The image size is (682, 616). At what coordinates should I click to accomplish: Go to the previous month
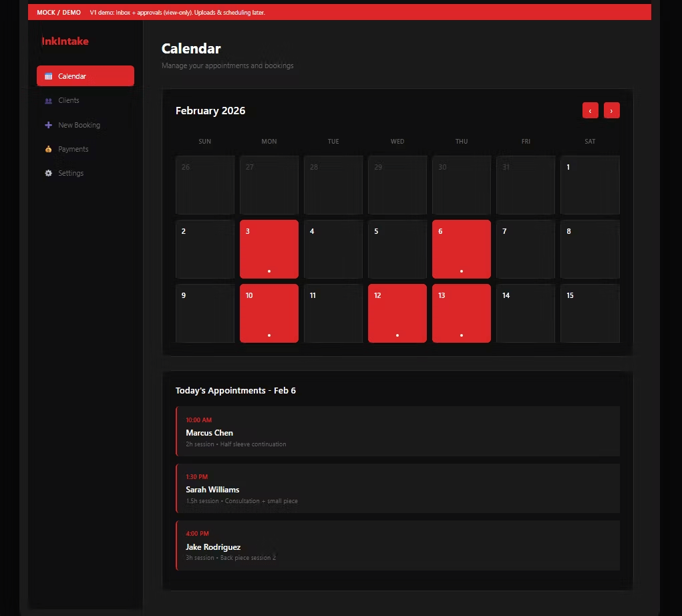pos(590,110)
